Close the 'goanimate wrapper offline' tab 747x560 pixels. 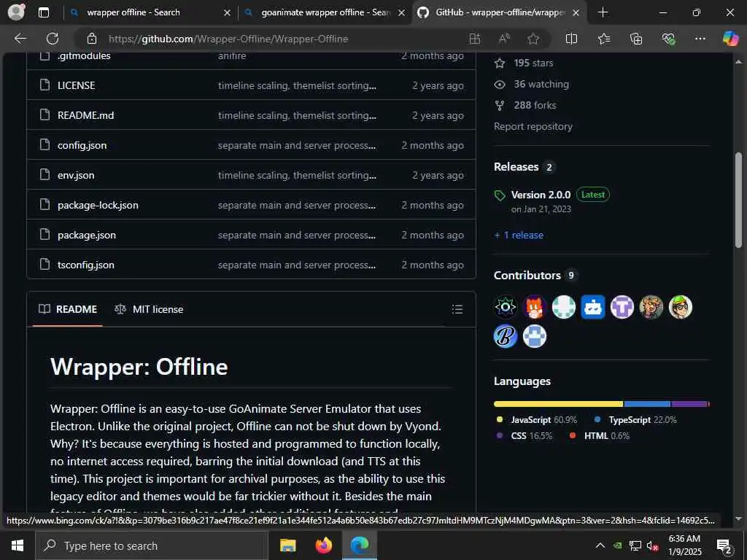(402, 12)
